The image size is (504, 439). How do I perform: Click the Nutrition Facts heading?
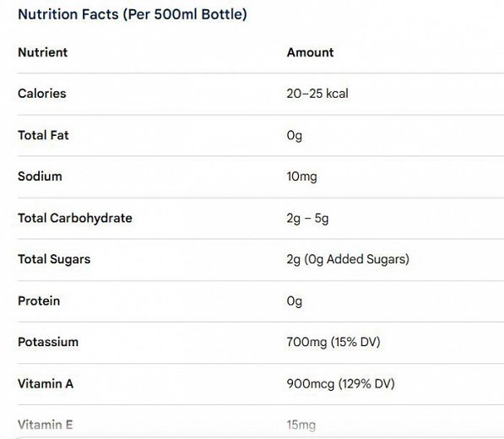pos(133,14)
